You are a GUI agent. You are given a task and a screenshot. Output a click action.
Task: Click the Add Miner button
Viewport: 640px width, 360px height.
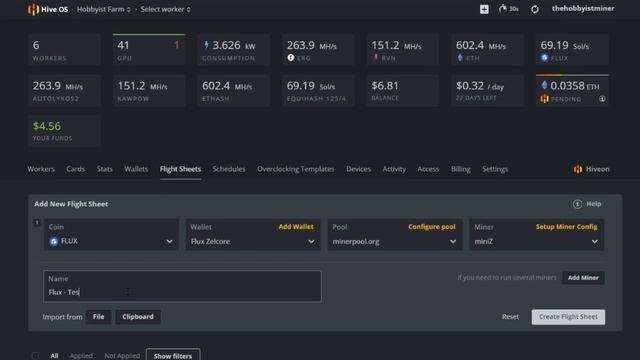click(x=583, y=278)
